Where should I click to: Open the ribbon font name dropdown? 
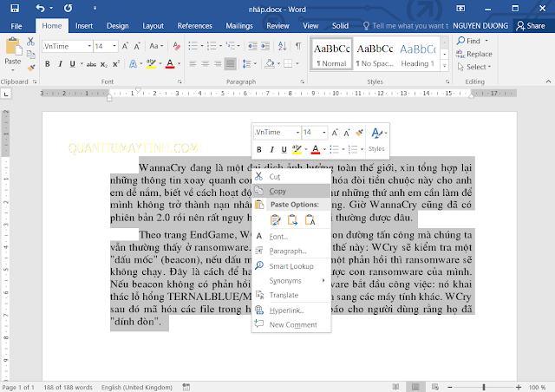tap(89, 46)
